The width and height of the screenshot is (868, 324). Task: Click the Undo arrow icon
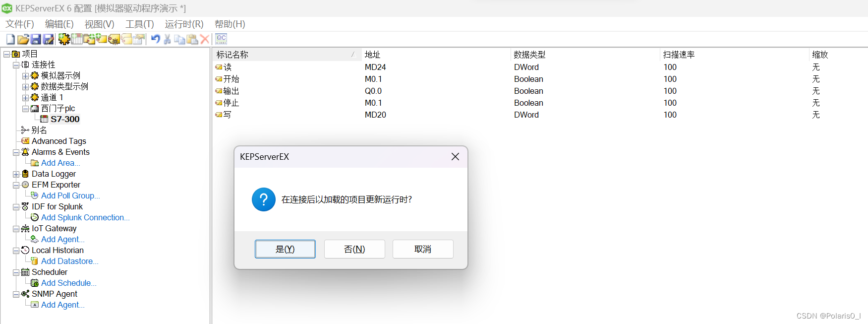(x=156, y=39)
